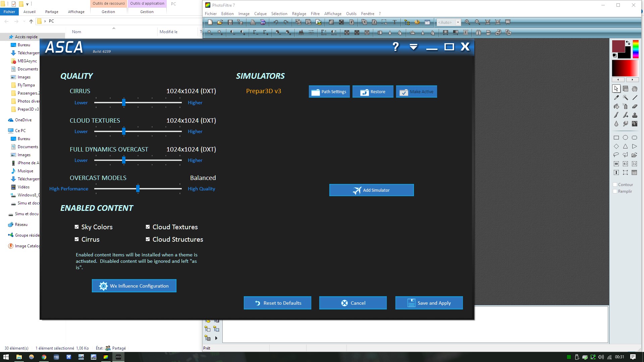The width and height of the screenshot is (644, 362).
Task: Shift color palette with left arrow
Action: pyautogui.click(x=618, y=80)
